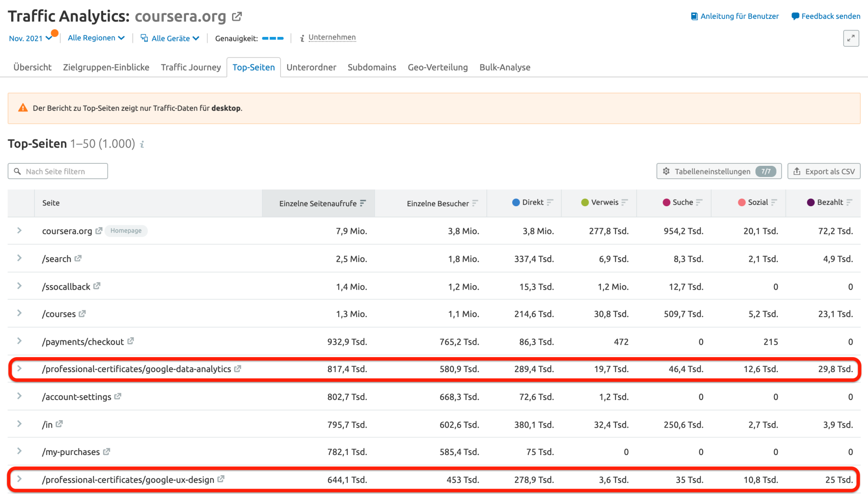868x501 pixels.
Task: Expand the /account-settings row
Action: pyautogui.click(x=19, y=396)
